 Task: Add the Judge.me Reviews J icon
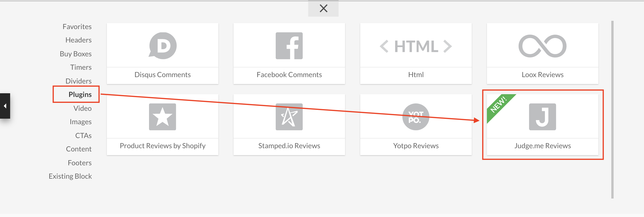pyautogui.click(x=542, y=117)
